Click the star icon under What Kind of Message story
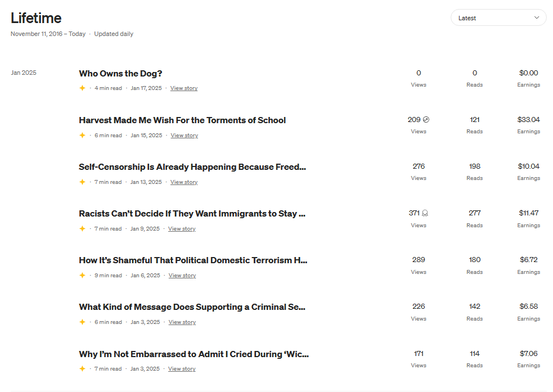 pyautogui.click(x=82, y=322)
